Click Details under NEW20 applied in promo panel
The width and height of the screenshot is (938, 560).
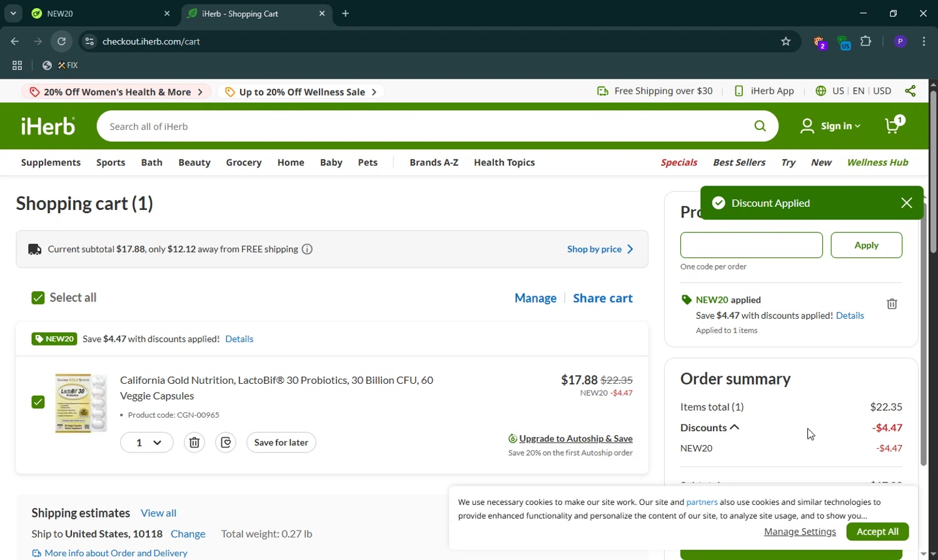[x=850, y=316]
